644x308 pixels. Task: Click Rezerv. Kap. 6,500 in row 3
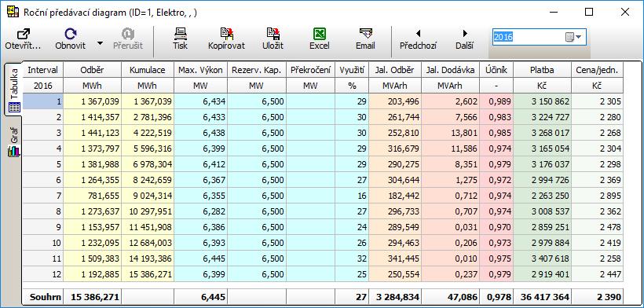point(257,133)
